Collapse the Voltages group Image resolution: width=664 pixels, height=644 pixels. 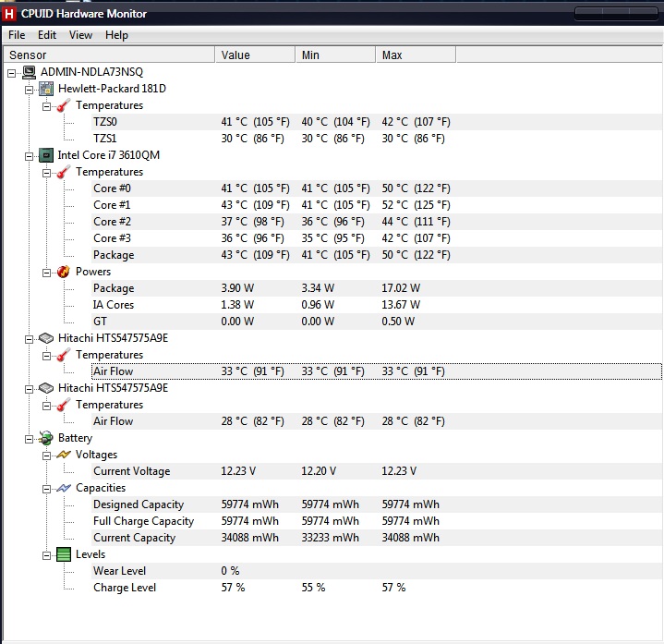46,456
